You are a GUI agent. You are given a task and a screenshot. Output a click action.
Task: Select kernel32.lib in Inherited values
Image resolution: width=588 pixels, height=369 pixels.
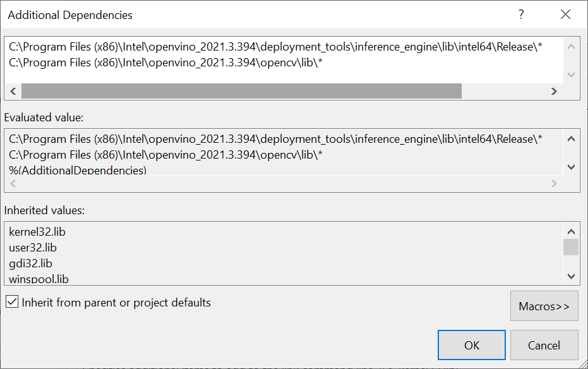(37, 232)
